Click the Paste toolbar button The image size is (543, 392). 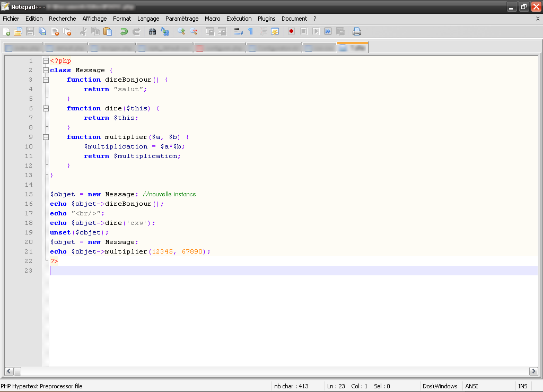coord(108,31)
